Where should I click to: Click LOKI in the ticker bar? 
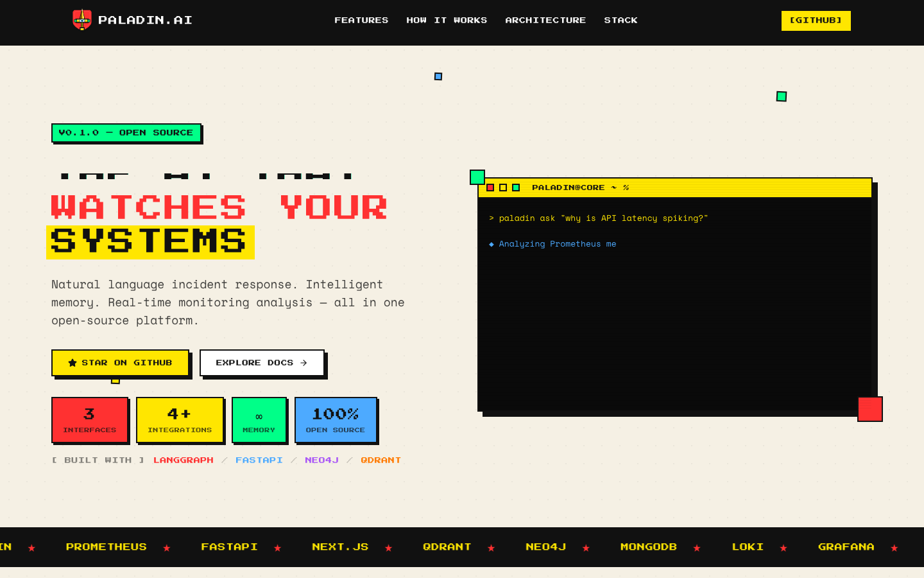tap(748, 547)
